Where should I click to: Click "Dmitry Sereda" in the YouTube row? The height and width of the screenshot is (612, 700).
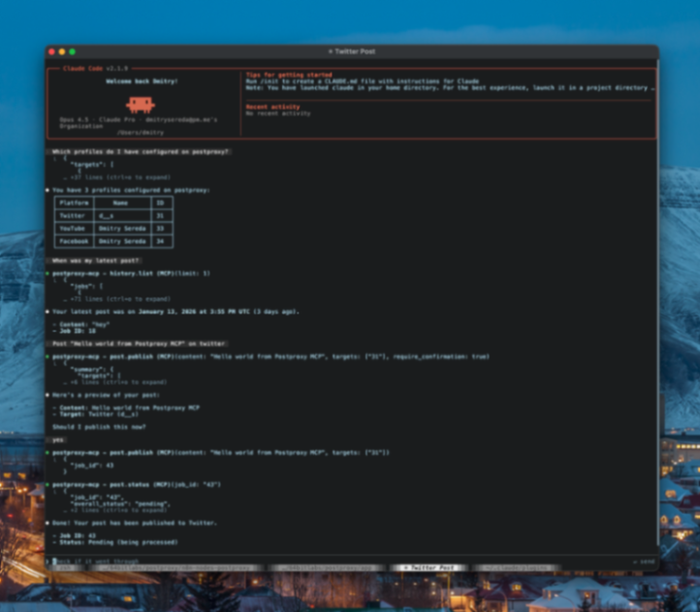pyautogui.click(x=122, y=228)
